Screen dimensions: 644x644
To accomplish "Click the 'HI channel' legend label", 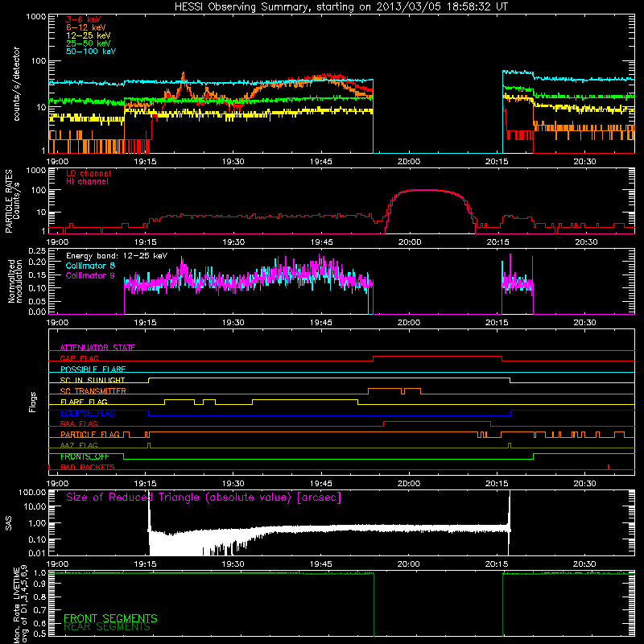I will pos(87,181).
